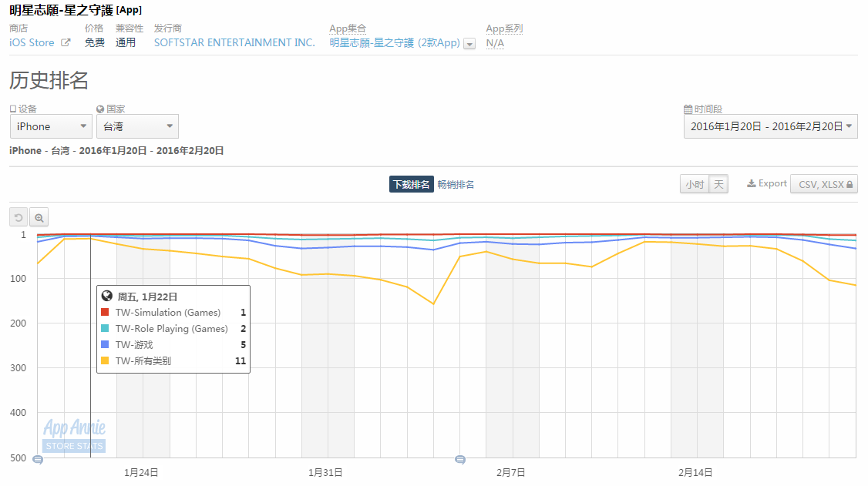Click the reset zoom (undo) chart button
868x486 pixels.
[x=19, y=217]
